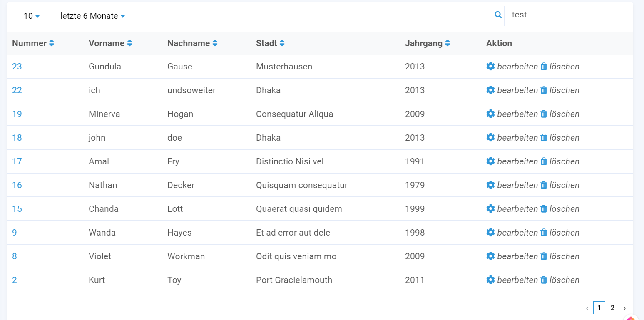Click the trash icon in Kurt Toy's row
This screenshot has width=644, height=320.
click(x=544, y=280)
